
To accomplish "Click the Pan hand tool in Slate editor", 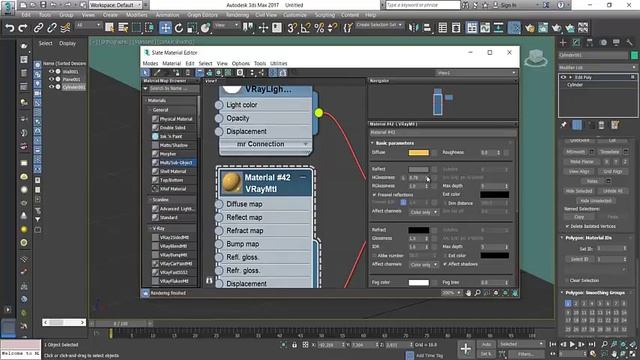I will point(468,293).
